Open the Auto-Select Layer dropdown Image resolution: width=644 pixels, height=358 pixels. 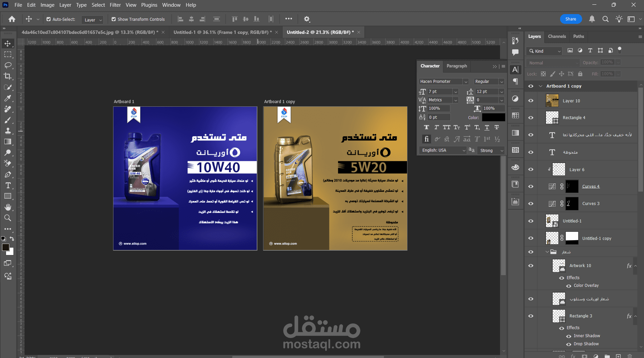(x=92, y=20)
